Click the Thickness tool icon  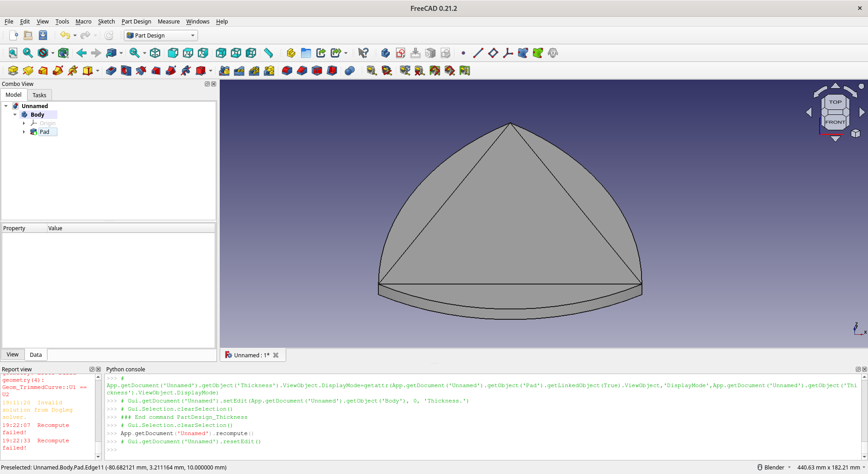[x=332, y=71]
